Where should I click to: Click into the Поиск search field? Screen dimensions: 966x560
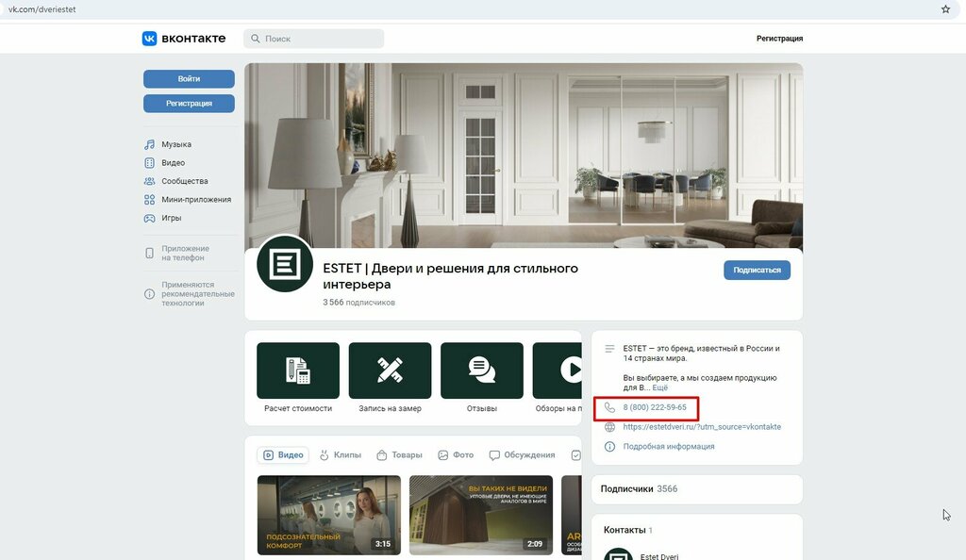pos(313,38)
